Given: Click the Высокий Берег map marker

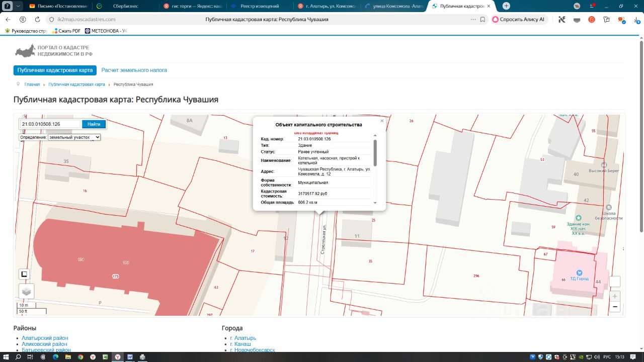Looking at the screenshot, I should [x=604, y=165].
